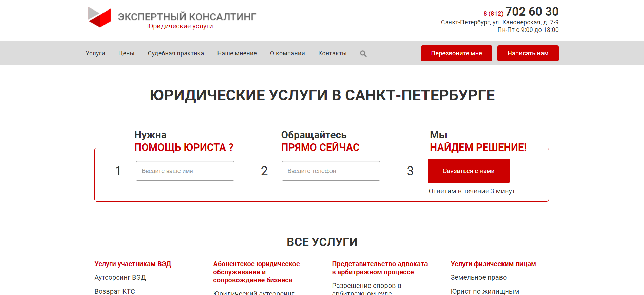Image resolution: width=644 pixels, height=295 pixels.
Task: Open the О компании page
Action: [287, 53]
